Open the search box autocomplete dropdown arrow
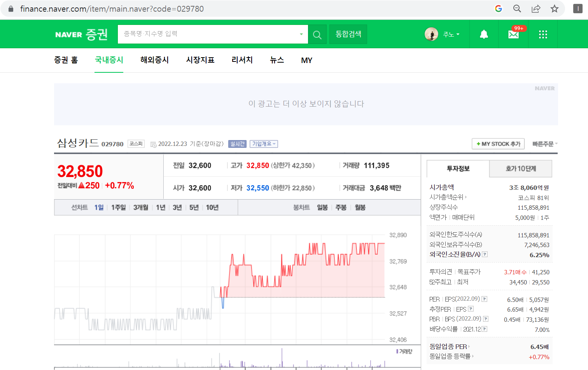 point(301,34)
